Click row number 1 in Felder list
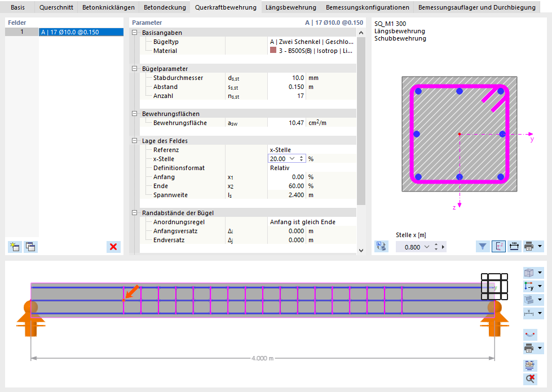 coord(22,32)
